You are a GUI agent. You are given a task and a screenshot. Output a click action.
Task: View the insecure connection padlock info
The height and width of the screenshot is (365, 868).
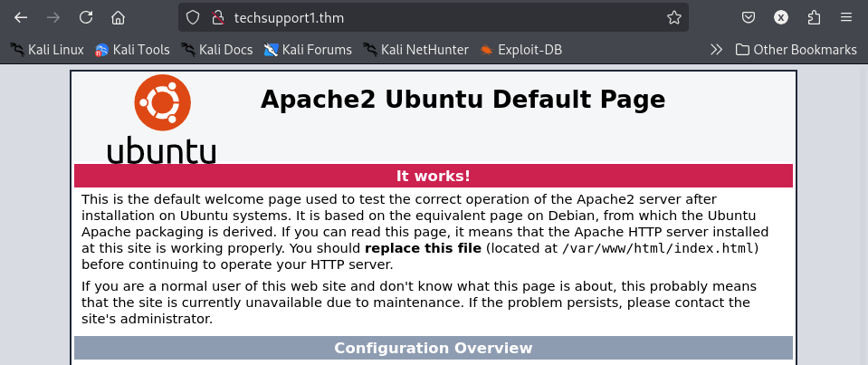(x=218, y=18)
